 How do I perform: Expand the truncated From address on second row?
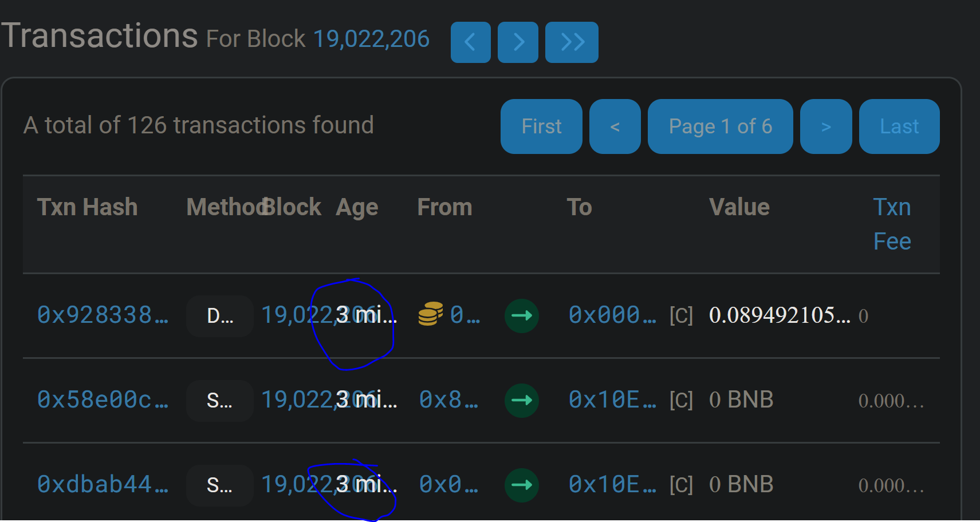tap(448, 401)
